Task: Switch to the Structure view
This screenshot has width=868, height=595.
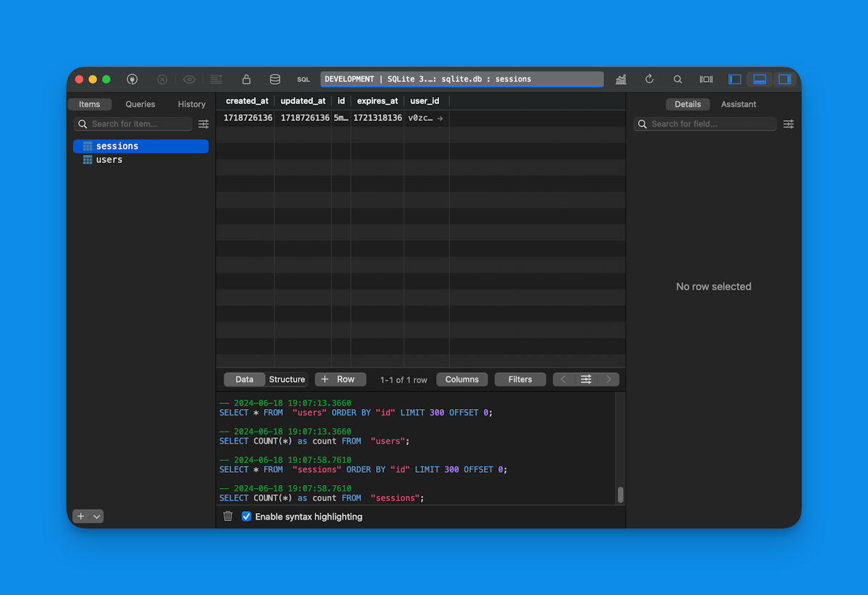Action: click(287, 379)
